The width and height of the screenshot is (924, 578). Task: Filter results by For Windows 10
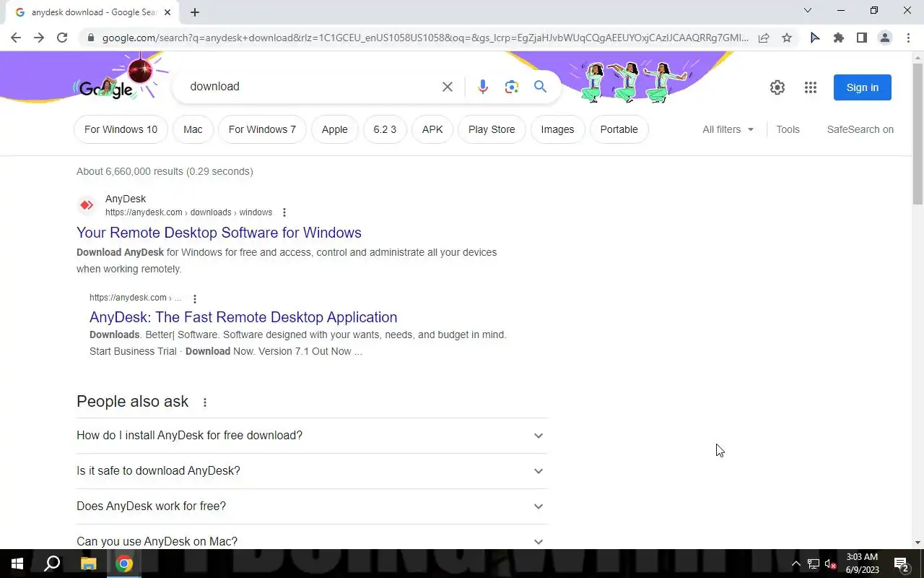[x=121, y=129]
